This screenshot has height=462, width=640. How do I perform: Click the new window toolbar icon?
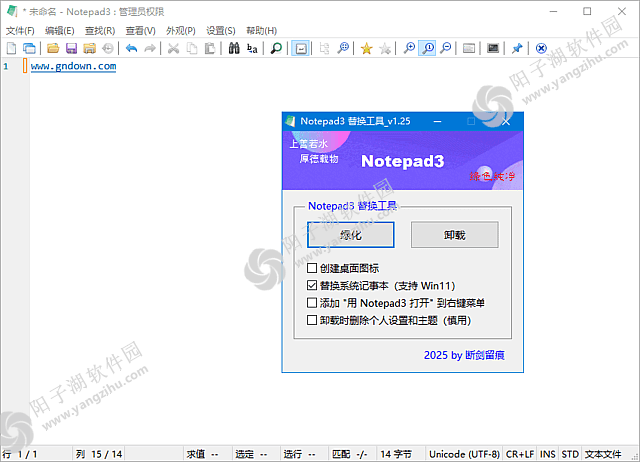pos(29,49)
